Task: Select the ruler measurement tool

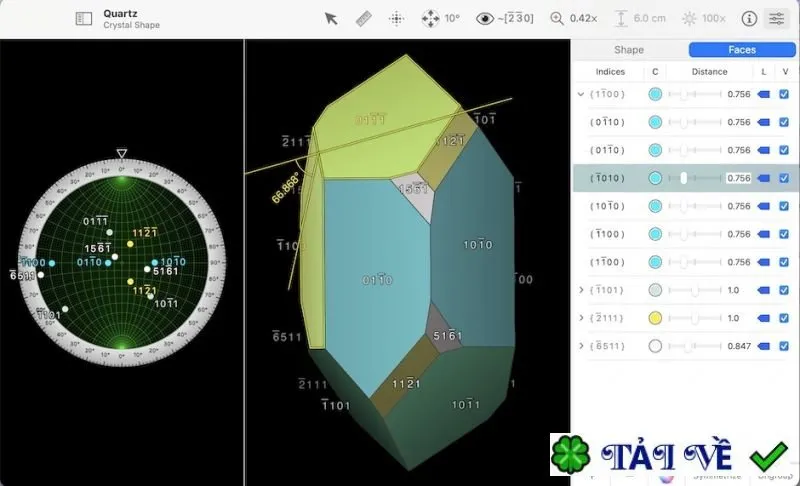Action: pyautogui.click(x=363, y=19)
